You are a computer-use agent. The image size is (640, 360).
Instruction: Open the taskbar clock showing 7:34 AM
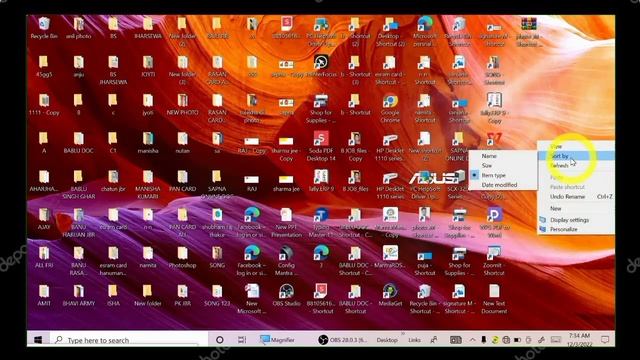[x=580, y=340]
